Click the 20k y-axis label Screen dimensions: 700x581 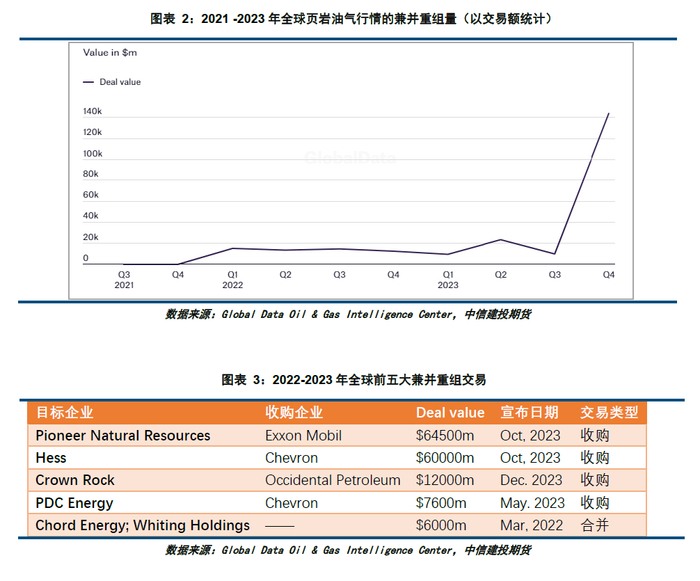tap(91, 237)
